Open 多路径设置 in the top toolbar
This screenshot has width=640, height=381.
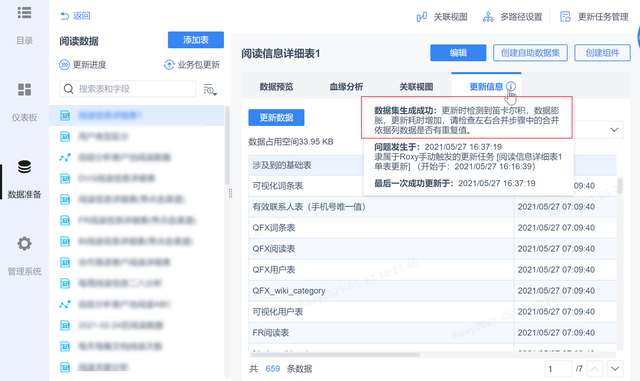pos(512,17)
